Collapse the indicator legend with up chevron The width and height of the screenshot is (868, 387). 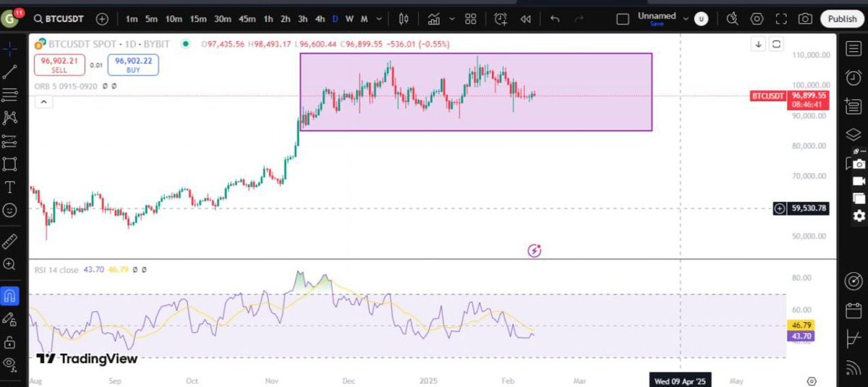coord(43,103)
